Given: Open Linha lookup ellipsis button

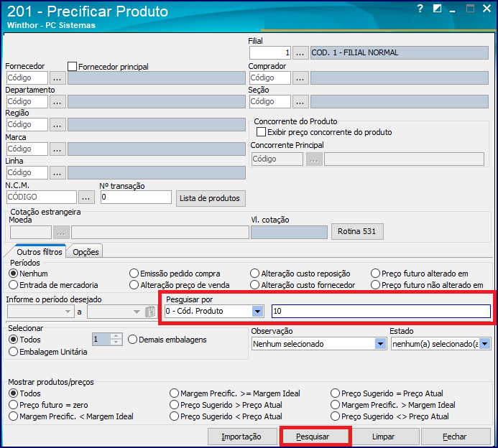Looking at the screenshot, I should (57, 173).
